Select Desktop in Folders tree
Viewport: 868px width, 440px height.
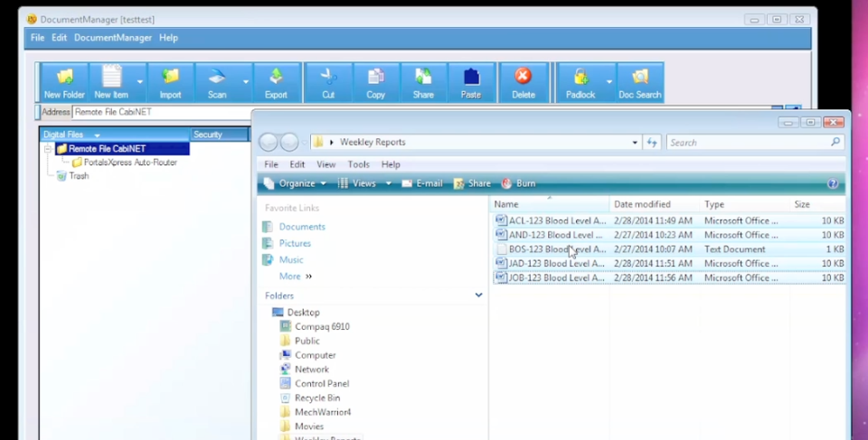pyautogui.click(x=303, y=312)
